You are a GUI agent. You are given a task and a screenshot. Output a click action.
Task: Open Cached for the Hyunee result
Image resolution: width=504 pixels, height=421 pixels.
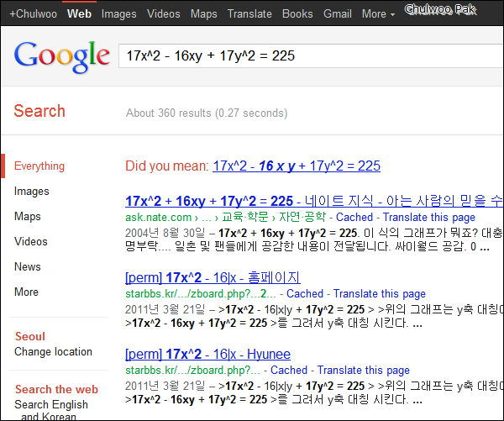click(x=289, y=371)
